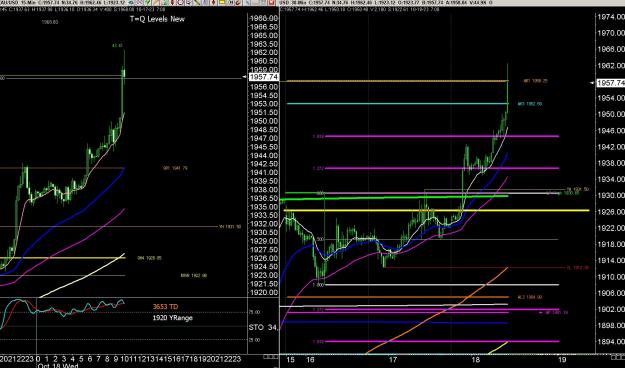
Task: Click 1950.00 on left price axis
Action: [263, 121]
